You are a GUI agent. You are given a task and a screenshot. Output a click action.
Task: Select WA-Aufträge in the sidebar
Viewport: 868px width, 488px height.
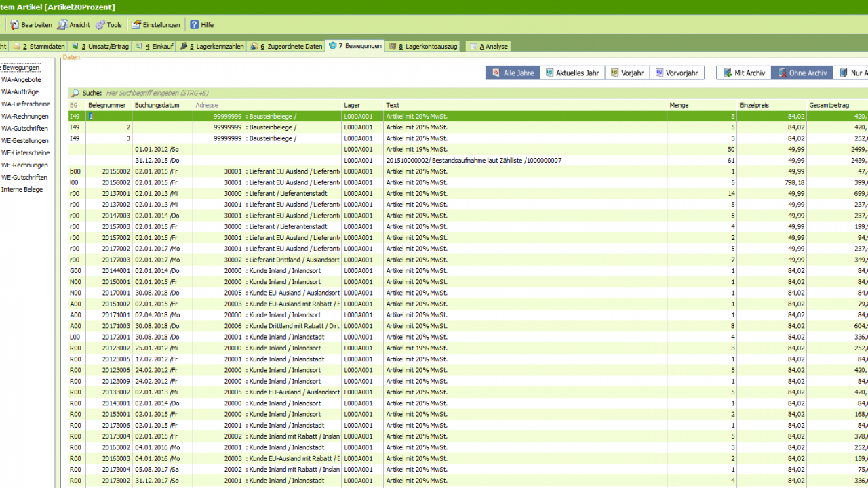(20, 92)
